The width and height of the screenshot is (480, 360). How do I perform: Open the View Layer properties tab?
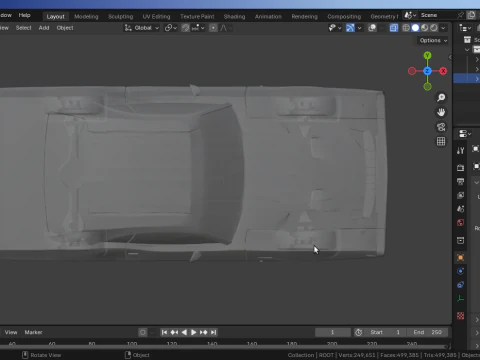click(460, 195)
